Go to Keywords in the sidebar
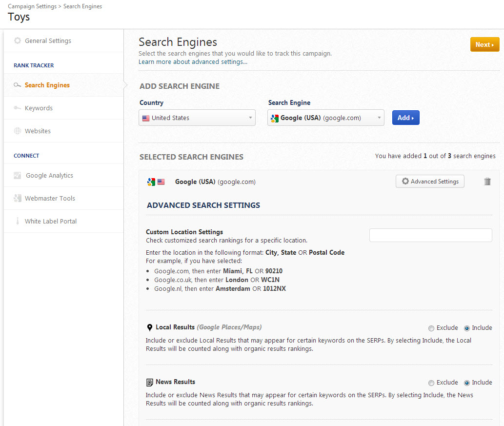 [39, 108]
